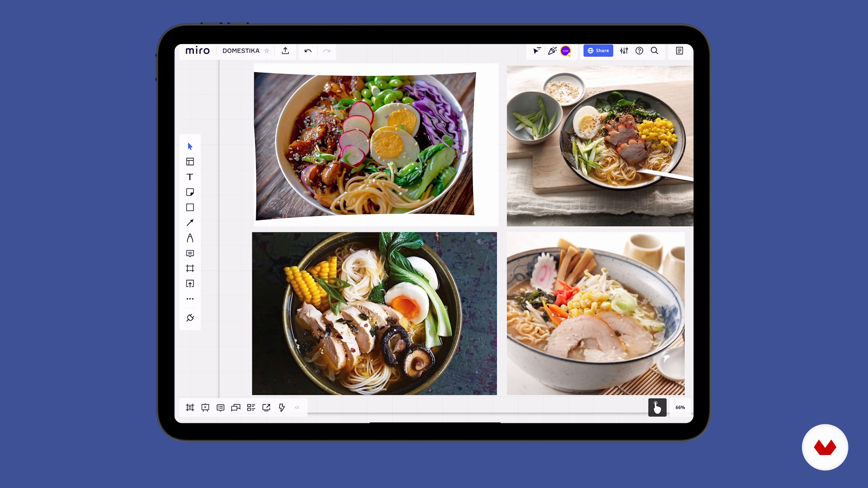Viewport: 868px width, 488px height.
Task: Toggle touch navigation mode button
Action: tap(657, 408)
